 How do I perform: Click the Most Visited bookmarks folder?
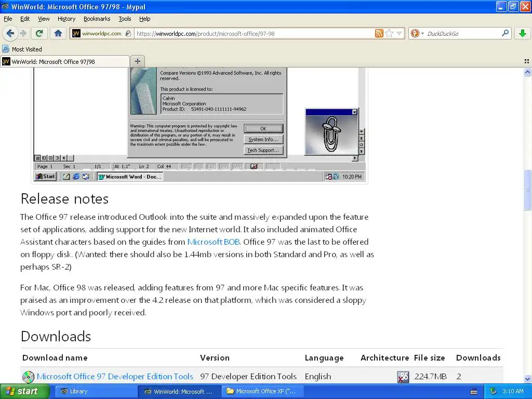click(22, 49)
